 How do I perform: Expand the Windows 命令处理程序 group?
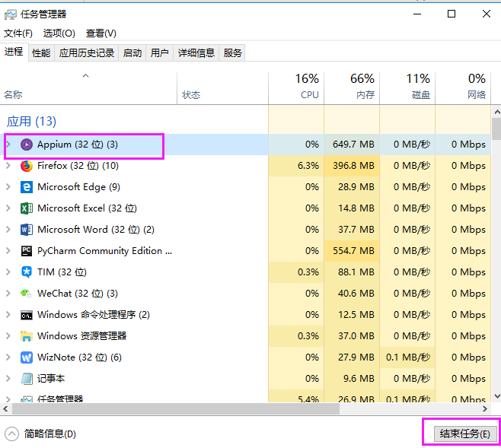8,315
